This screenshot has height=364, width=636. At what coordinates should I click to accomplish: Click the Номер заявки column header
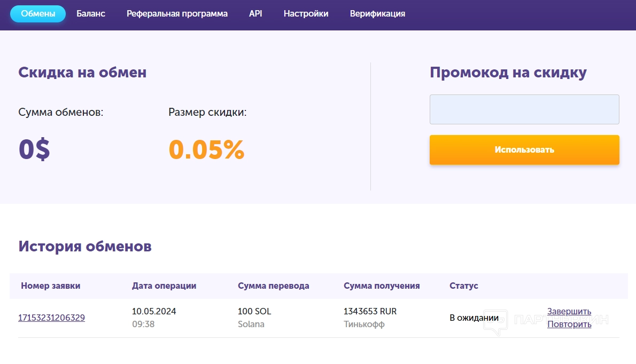51,286
